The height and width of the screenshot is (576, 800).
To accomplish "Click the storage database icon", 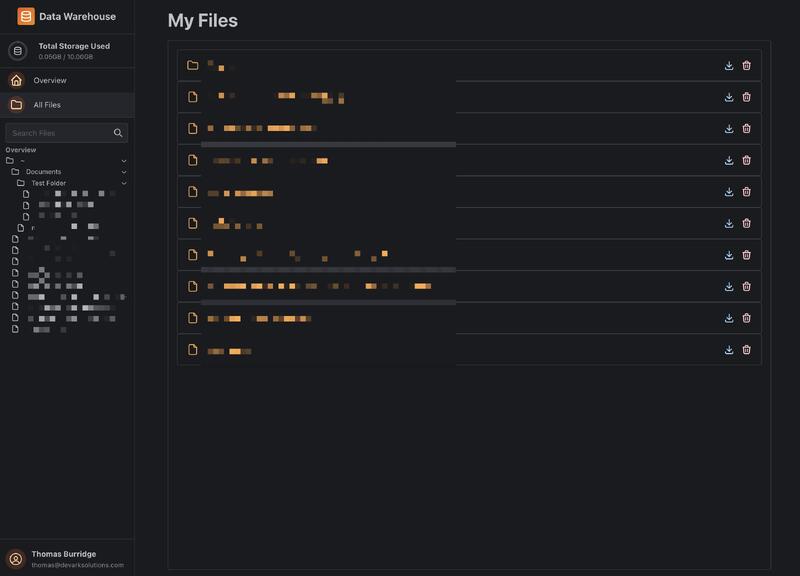I will tap(17, 51).
